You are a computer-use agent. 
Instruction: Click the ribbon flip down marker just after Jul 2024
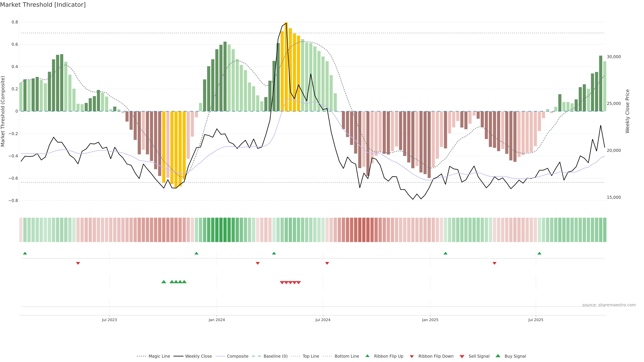(327, 263)
